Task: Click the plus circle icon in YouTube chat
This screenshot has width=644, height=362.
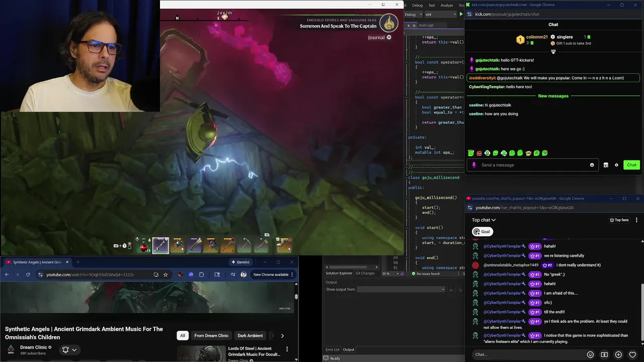Action: (618, 354)
